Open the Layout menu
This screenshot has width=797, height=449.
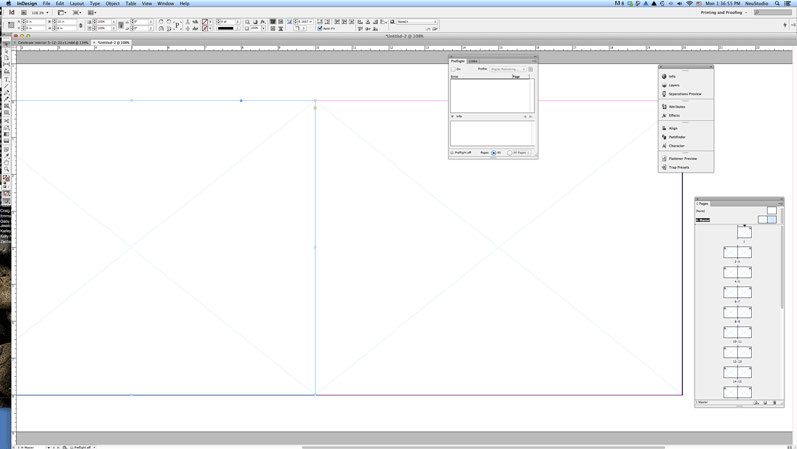pyautogui.click(x=77, y=4)
